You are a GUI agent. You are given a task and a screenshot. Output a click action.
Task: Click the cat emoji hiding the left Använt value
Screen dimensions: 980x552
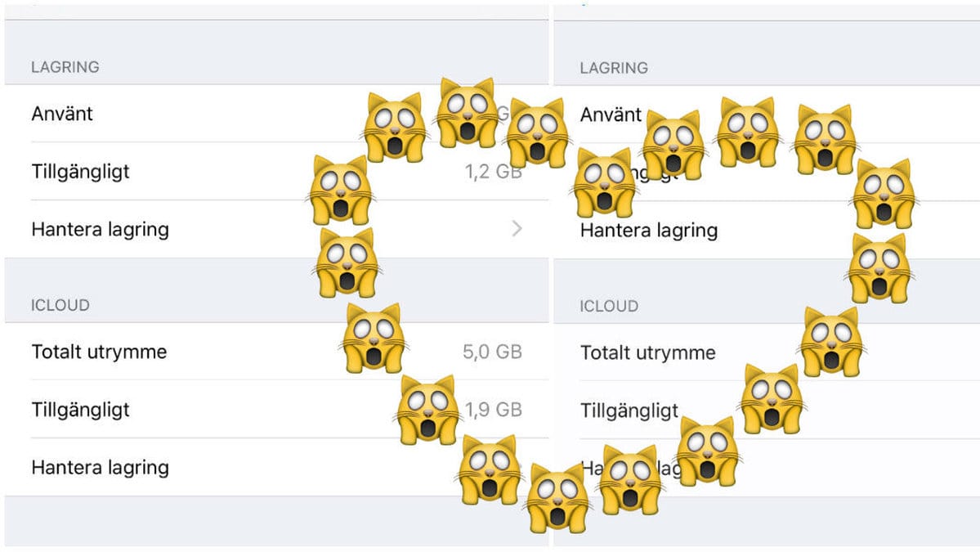(468, 113)
